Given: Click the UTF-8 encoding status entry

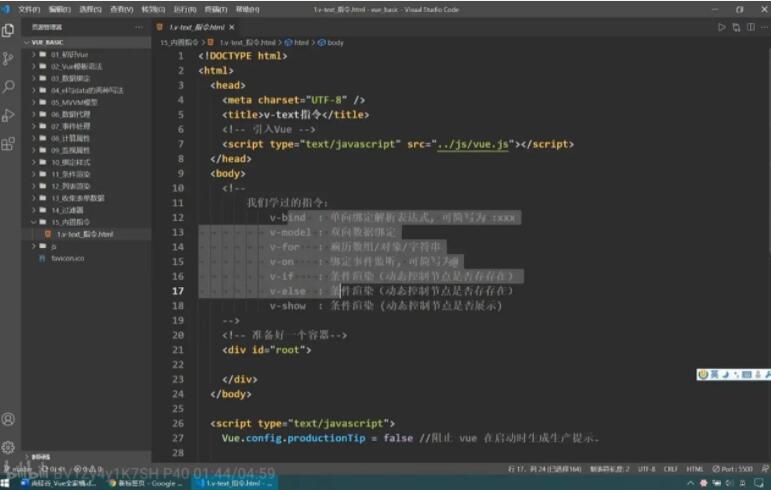Looking at the screenshot, I should (x=646, y=469).
